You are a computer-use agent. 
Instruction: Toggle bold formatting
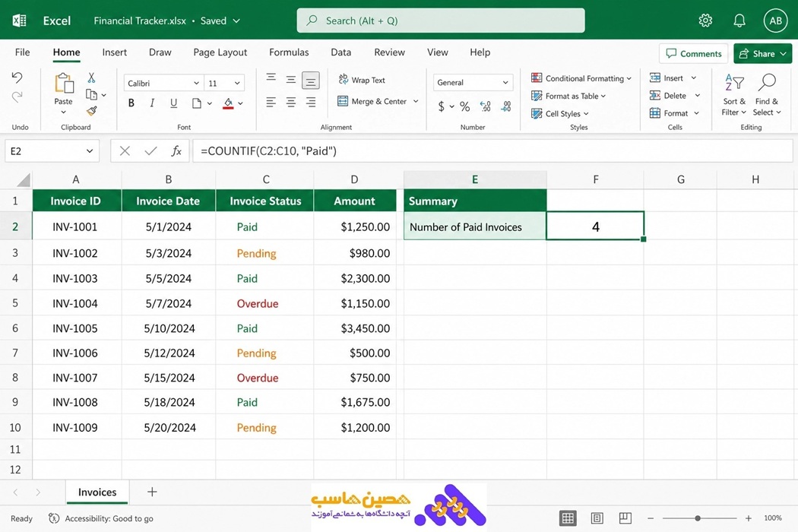131,103
